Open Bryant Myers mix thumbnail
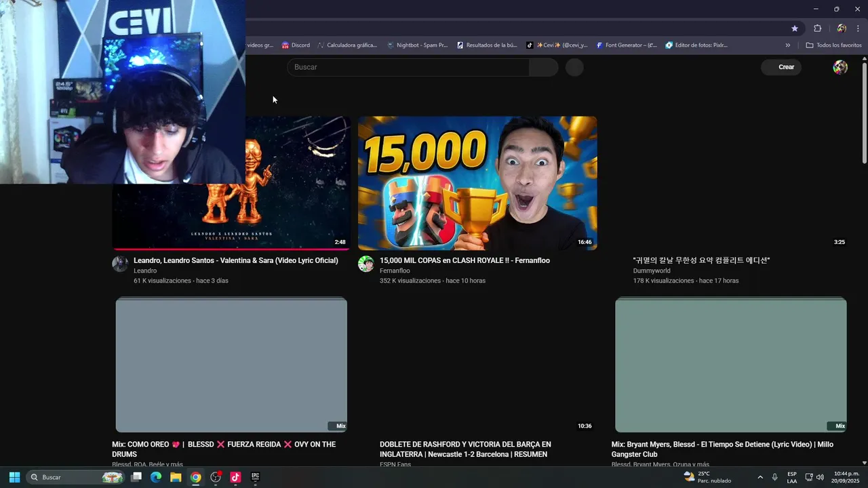Image resolution: width=868 pixels, height=488 pixels. (x=730, y=365)
